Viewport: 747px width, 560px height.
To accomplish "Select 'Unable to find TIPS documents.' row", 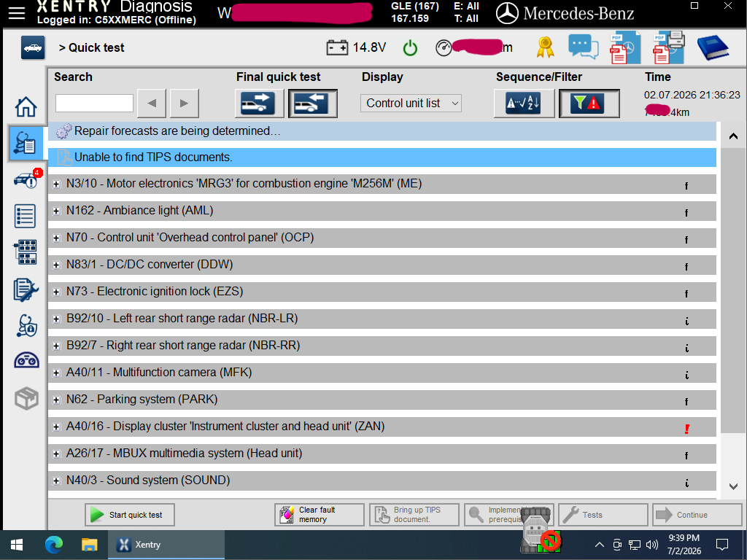I will (x=382, y=157).
